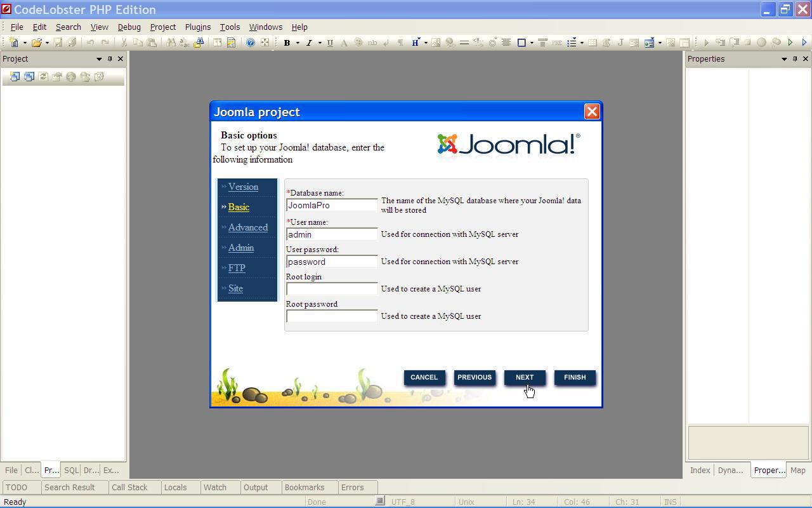Go to the Advanced step link
Image resolution: width=812 pixels, height=508 pixels.
247,227
